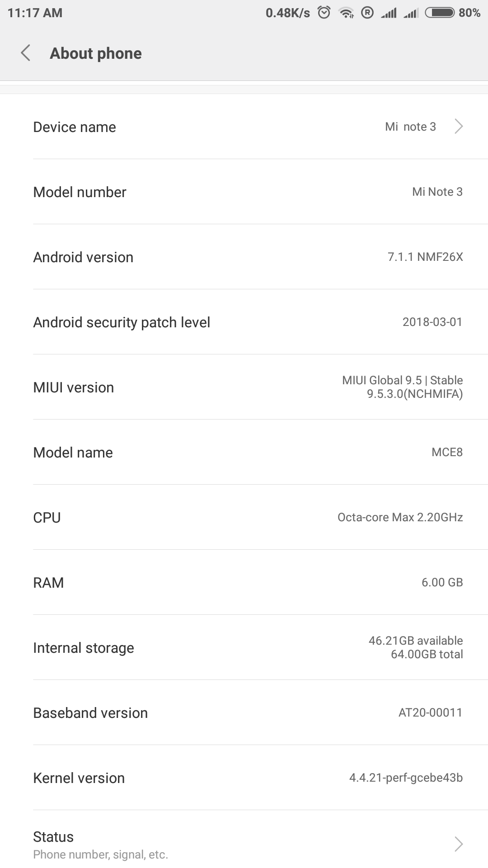The image size is (488, 868).
Task: Tap the first SIM signal bars icon
Action: tap(389, 13)
